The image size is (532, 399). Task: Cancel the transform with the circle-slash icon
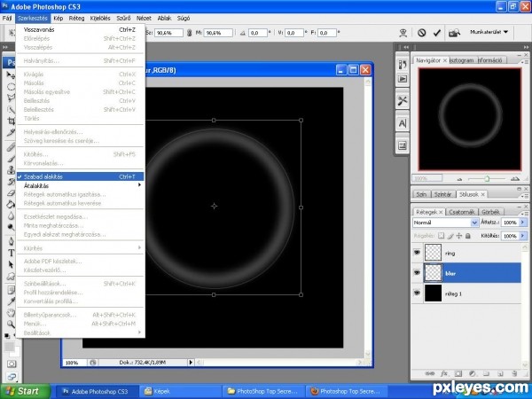421,33
